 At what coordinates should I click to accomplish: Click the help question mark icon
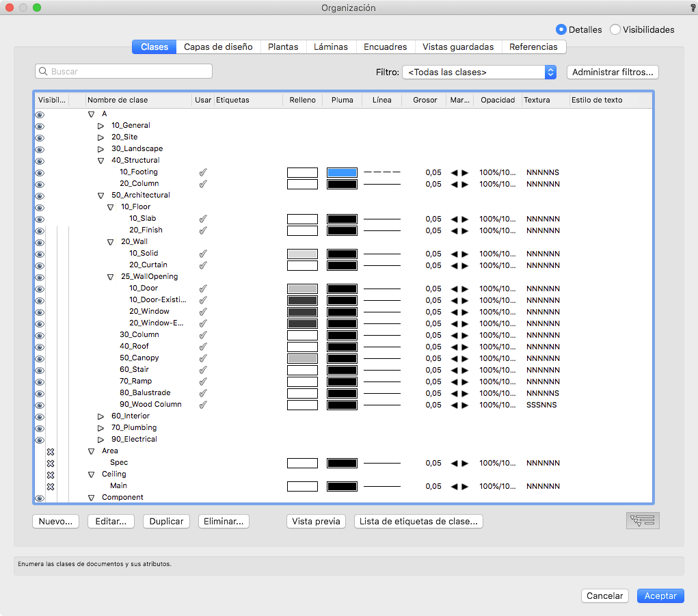coord(693,8)
